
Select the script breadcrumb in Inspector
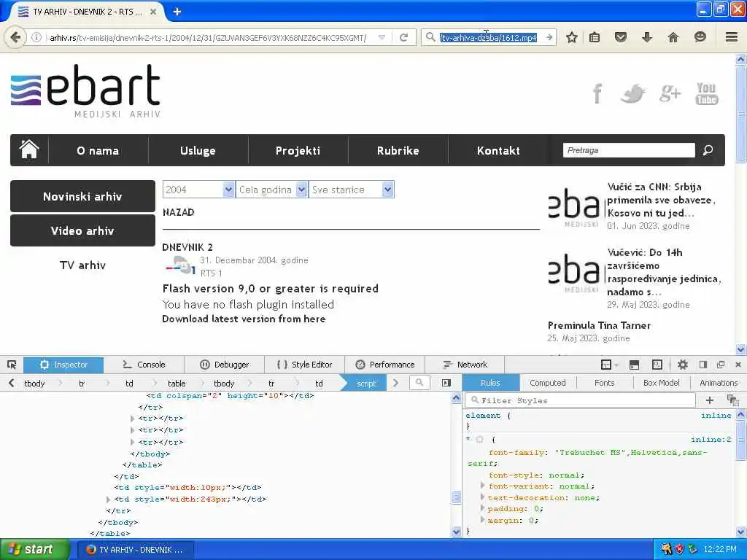[x=366, y=383]
